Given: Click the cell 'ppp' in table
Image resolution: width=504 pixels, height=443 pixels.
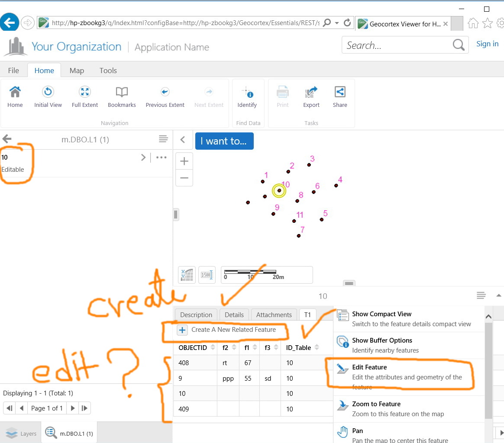Looking at the screenshot, I should tap(228, 378).
